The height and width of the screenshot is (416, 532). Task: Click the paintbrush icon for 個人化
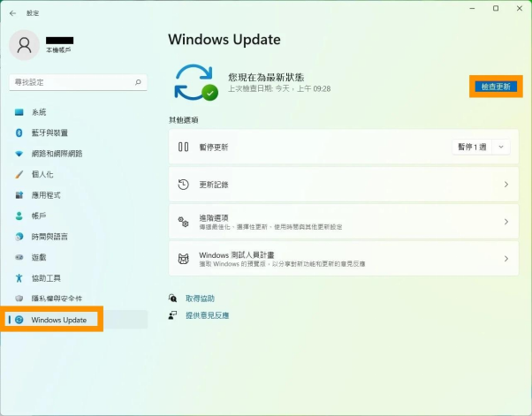[19, 174]
